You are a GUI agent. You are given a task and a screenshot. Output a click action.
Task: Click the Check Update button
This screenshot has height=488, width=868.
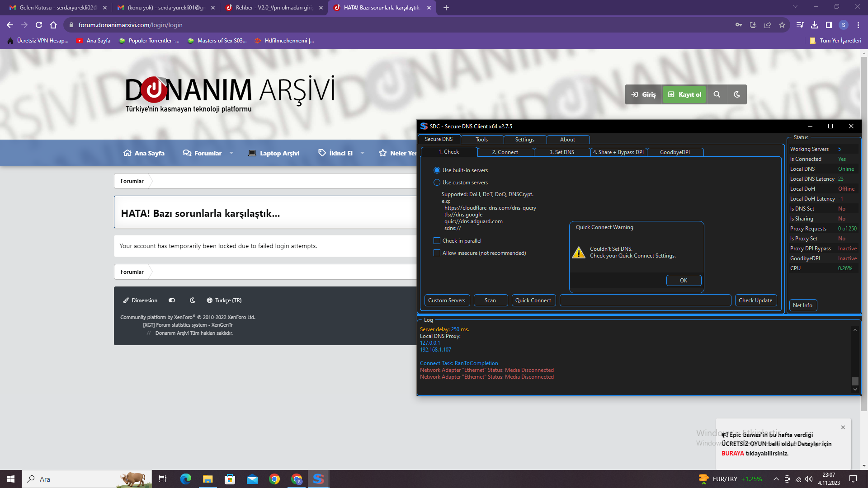click(755, 300)
